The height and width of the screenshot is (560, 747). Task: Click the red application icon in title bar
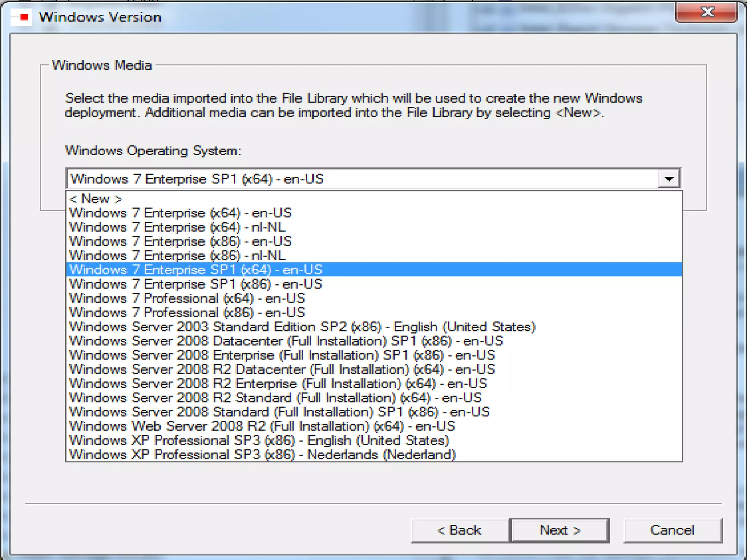click(x=22, y=17)
